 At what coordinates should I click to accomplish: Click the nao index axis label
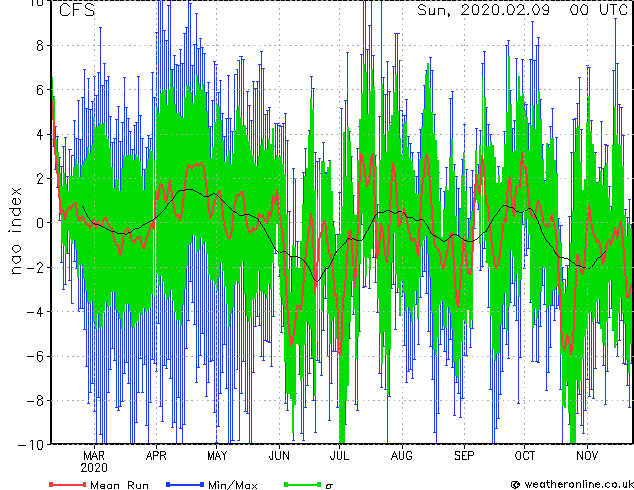tap(15, 231)
